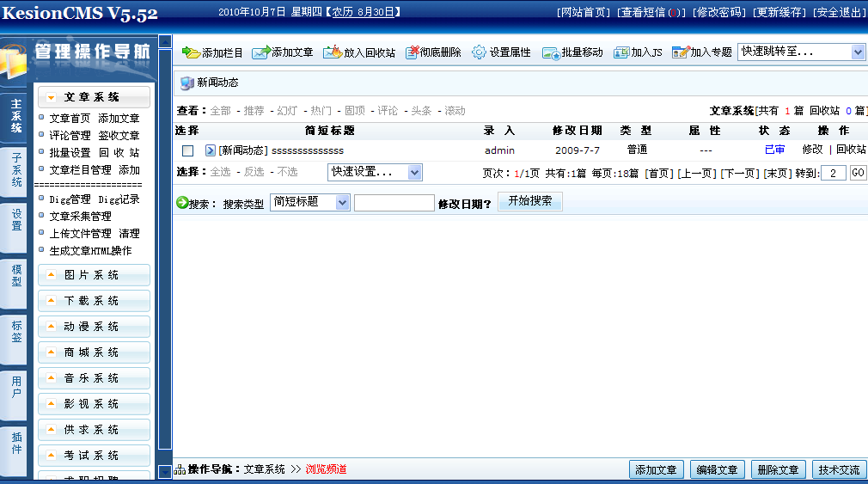The image size is (868, 484).
Task: Click the 已审 status link
Action: click(774, 150)
